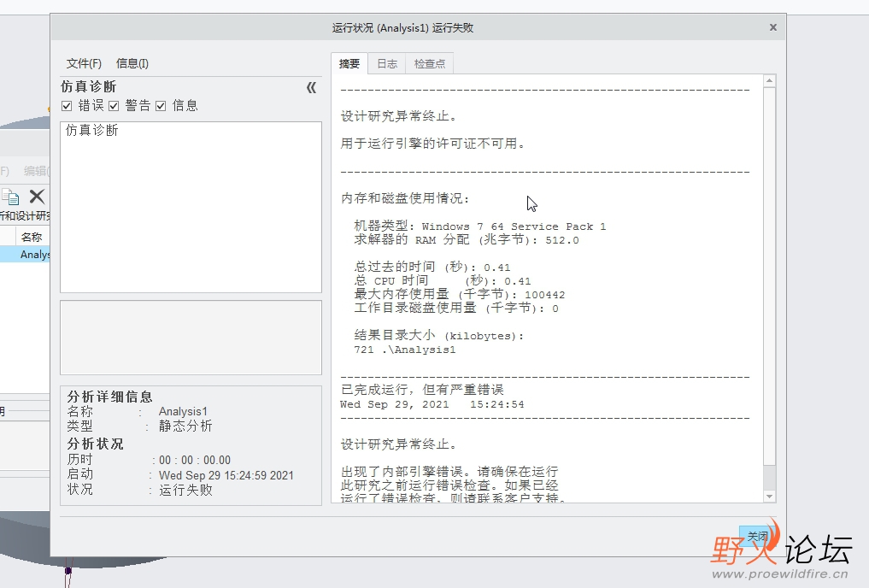The width and height of the screenshot is (869, 588).
Task: Click the empty details box below diagnostics list
Action: (x=191, y=338)
